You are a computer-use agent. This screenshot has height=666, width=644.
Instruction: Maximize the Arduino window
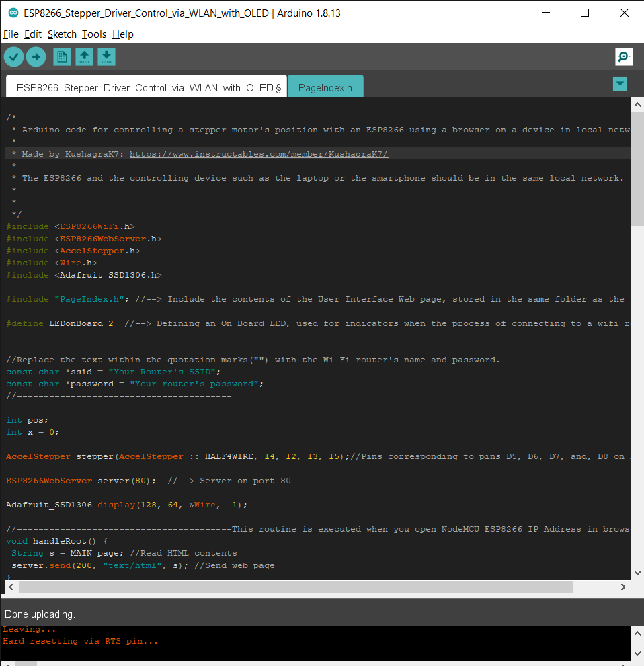[x=585, y=13]
